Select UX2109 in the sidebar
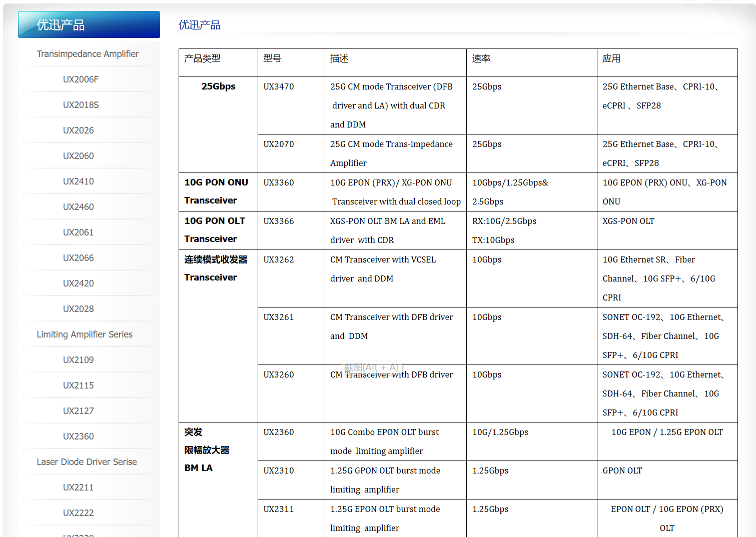The image size is (756, 537). 78,360
